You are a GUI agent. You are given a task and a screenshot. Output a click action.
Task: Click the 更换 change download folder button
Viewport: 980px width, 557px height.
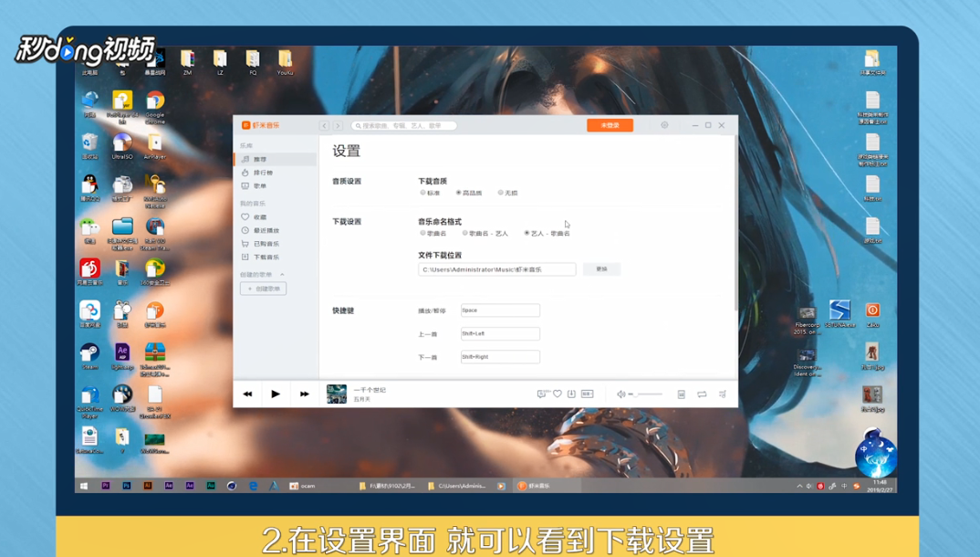point(601,268)
